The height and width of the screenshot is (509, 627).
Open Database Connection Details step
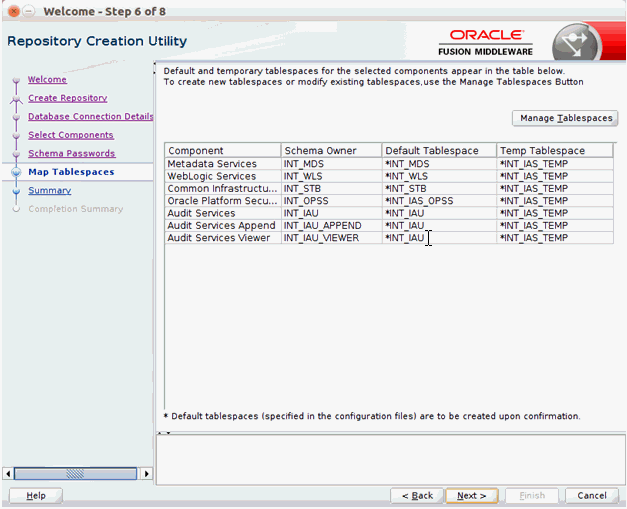point(90,116)
